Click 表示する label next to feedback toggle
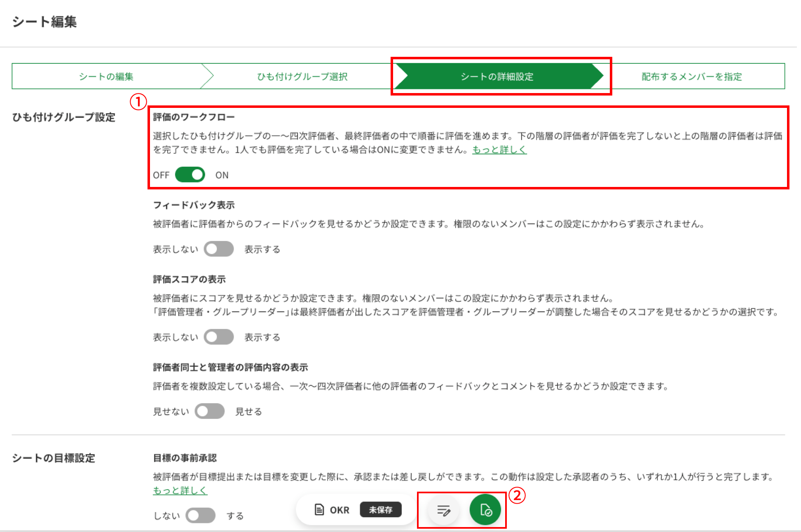801x532 pixels. (x=262, y=250)
